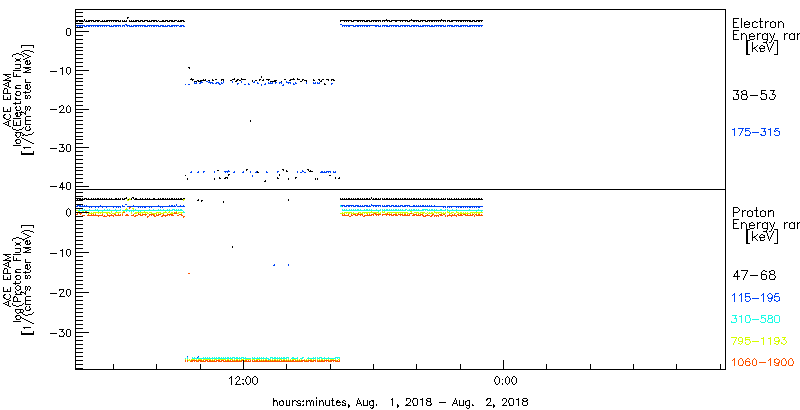The width and height of the screenshot is (800, 410).
Task: Click the [keV] unit label under Electron heading
Action: point(762,49)
